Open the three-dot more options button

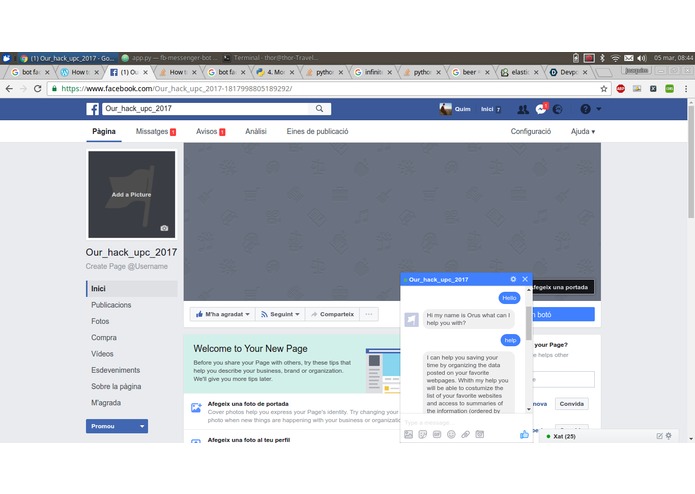click(369, 315)
